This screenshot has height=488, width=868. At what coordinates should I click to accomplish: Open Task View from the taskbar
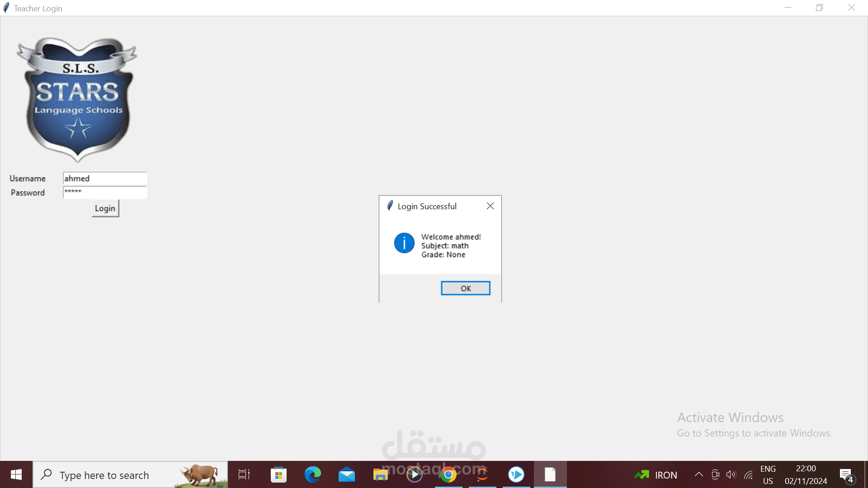point(244,474)
